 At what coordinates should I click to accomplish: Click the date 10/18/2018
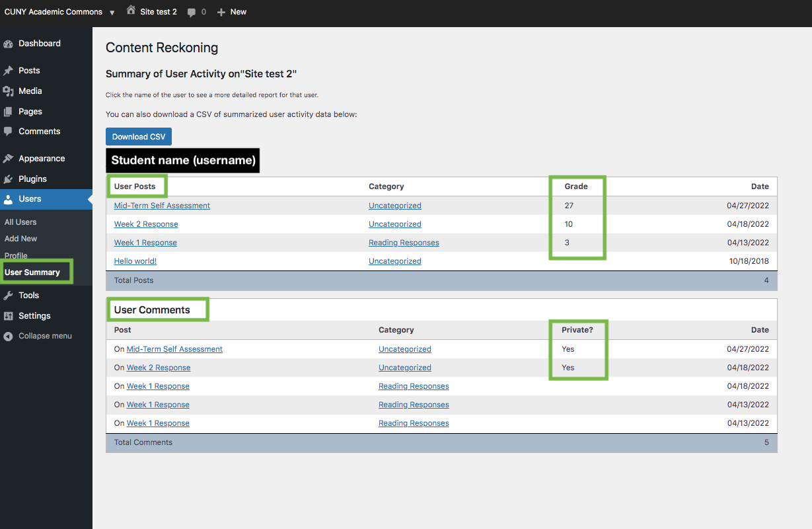pyautogui.click(x=749, y=261)
